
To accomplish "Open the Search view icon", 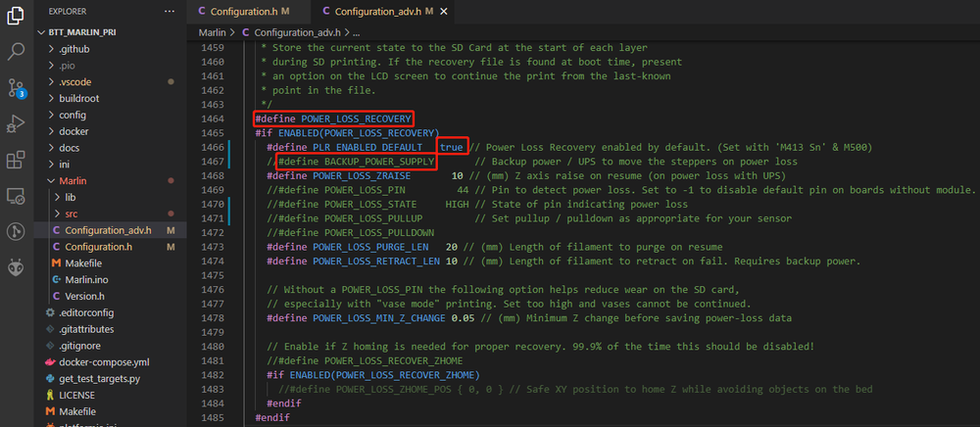I will (x=16, y=52).
